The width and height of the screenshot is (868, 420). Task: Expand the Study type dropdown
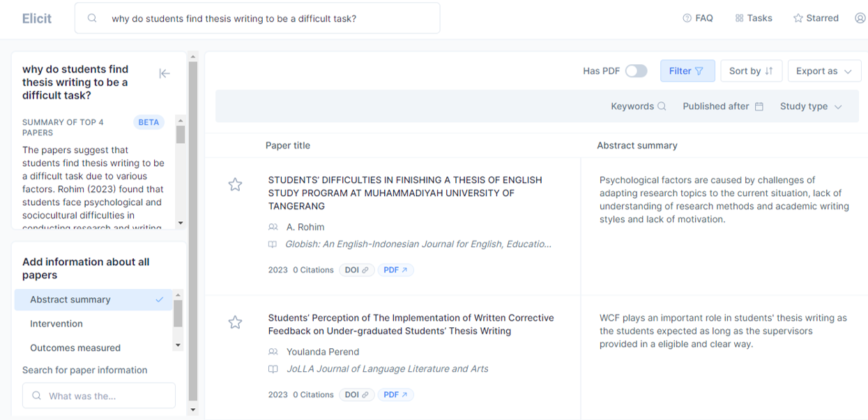[x=811, y=107]
